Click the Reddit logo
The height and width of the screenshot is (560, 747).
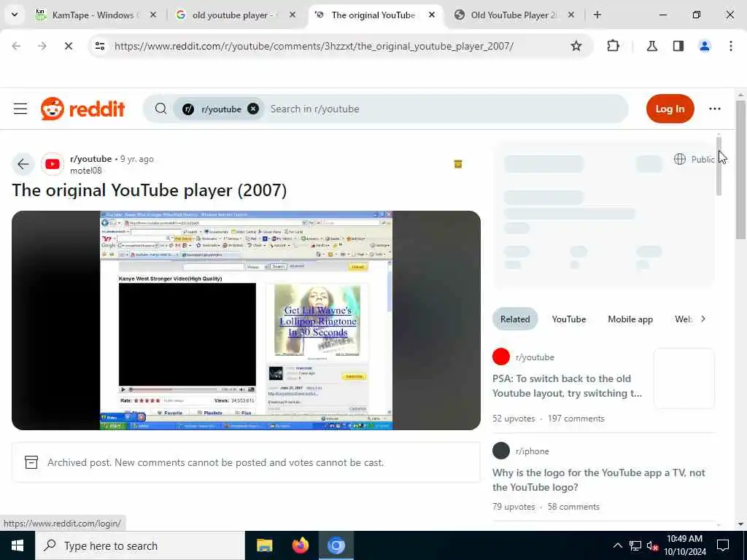click(x=83, y=109)
